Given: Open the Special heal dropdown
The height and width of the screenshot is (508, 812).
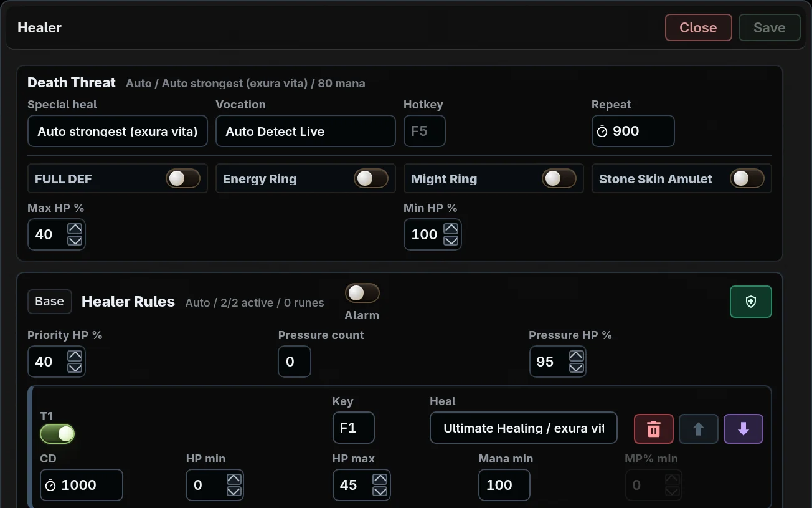Looking at the screenshot, I should click(x=118, y=131).
